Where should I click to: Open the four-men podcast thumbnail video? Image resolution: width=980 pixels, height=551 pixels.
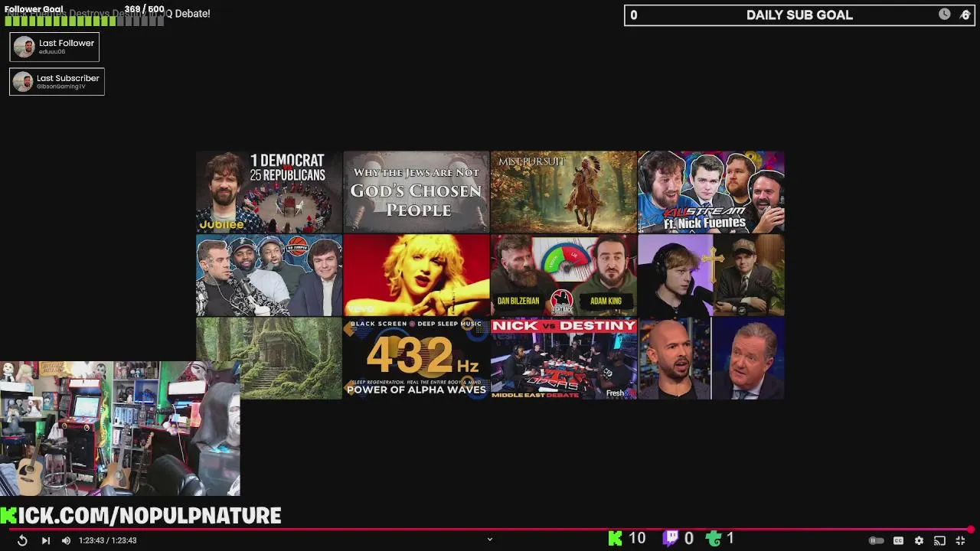pos(269,275)
